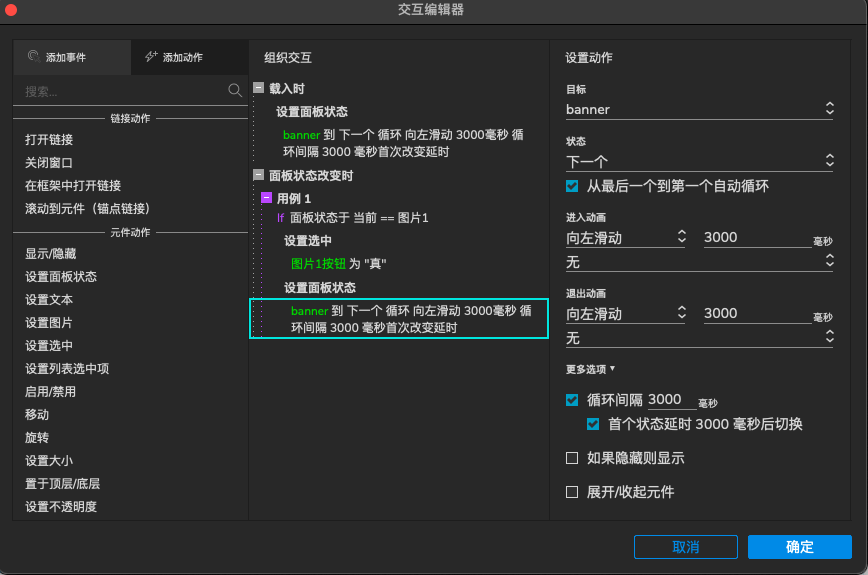Select the 设置选中 tree item in 用例 1
This screenshot has height=575, width=868.
click(x=308, y=241)
